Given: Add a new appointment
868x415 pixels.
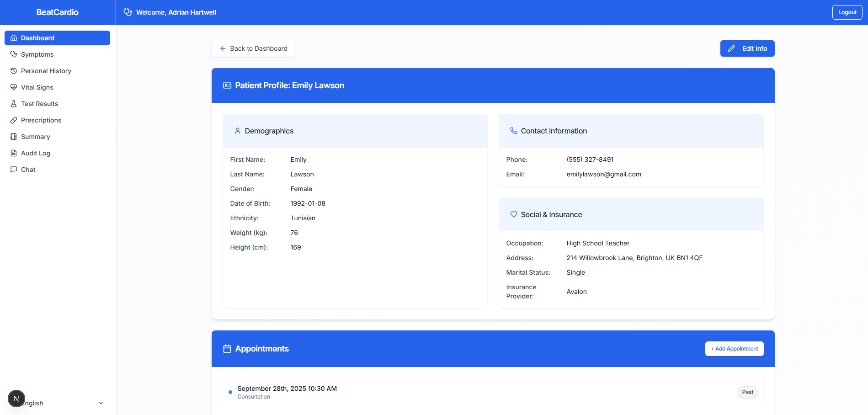Looking at the screenshot, I should (x=734, y=348).
